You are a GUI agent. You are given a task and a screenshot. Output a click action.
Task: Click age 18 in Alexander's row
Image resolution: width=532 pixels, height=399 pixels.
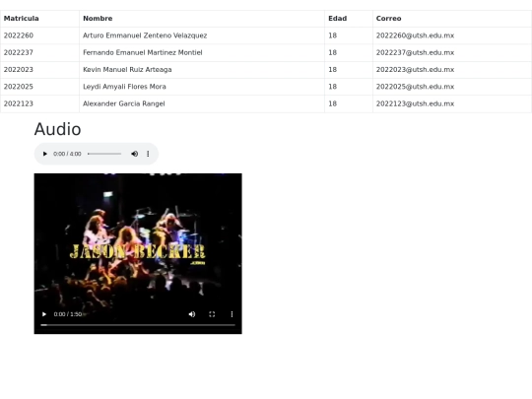point(333,103)
